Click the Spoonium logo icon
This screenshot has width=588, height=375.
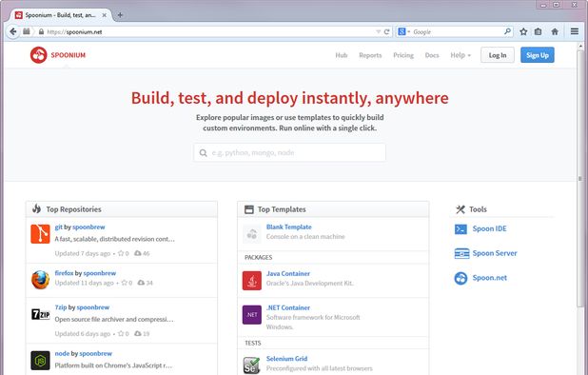point(39,55)
